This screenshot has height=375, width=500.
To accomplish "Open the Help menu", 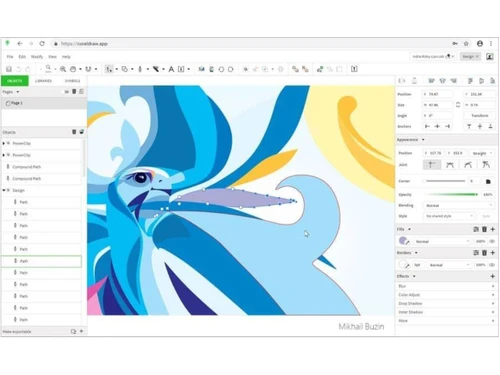I will tap(66, 57).
